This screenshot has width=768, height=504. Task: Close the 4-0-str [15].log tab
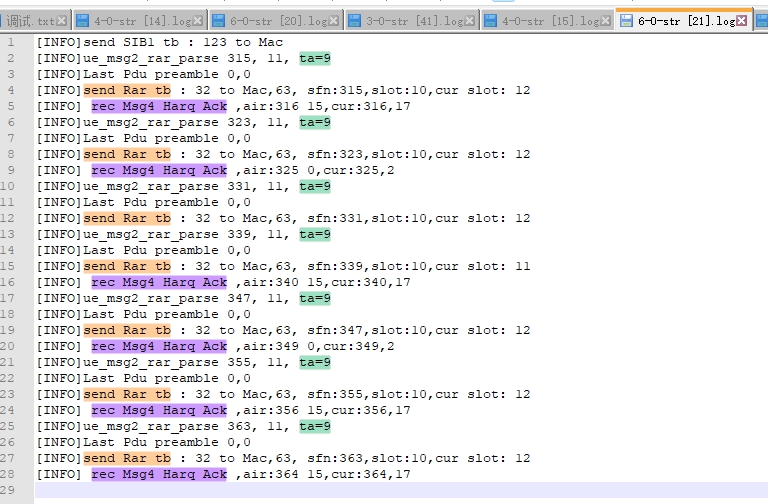point(604,21)
